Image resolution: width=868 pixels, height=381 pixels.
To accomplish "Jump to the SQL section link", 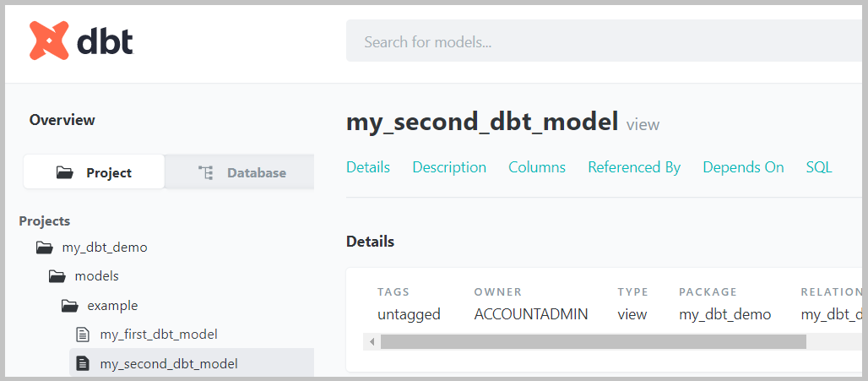I will (x=819, y=167).
